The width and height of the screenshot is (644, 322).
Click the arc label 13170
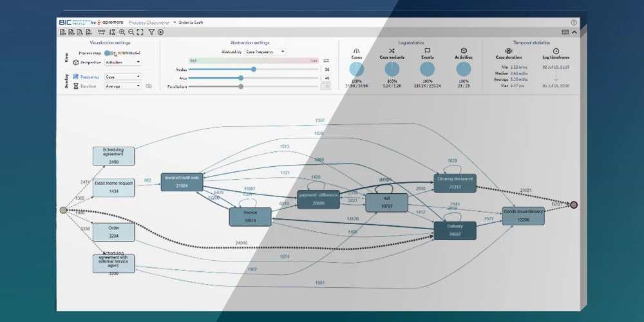coord(353,218)
